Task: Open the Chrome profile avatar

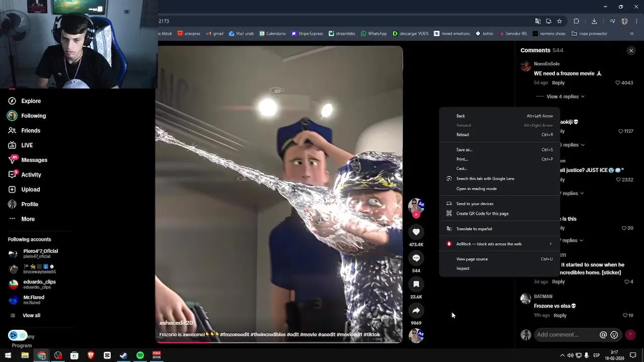Action: coord(624,21)
